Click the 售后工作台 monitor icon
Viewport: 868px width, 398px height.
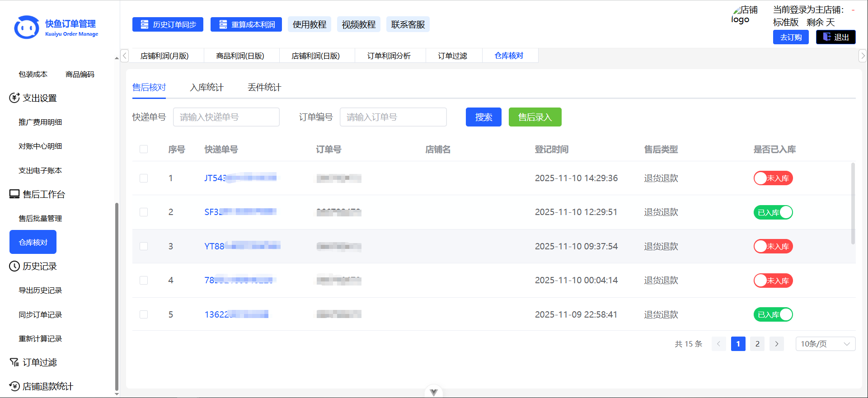pos(14,194)
